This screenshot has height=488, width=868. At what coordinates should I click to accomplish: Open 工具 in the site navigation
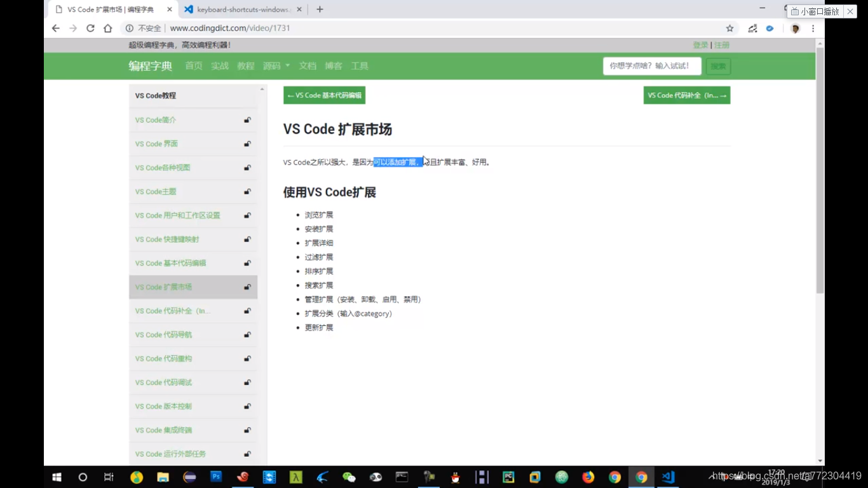coord(360,66)
